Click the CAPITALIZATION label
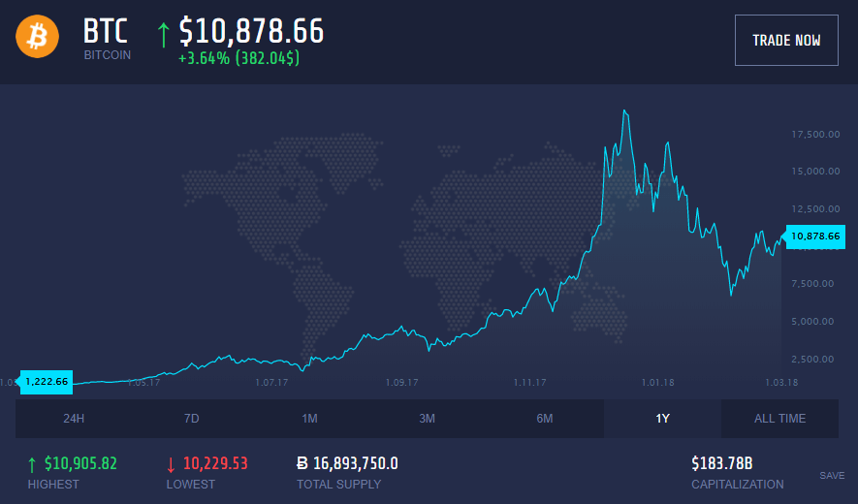This screenshot has width=858, height=504. click(737, 485)
